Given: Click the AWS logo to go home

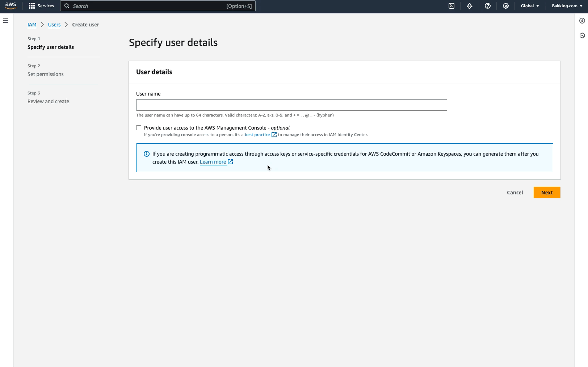Looking at the screenshot, I should (x=10, y=6).
